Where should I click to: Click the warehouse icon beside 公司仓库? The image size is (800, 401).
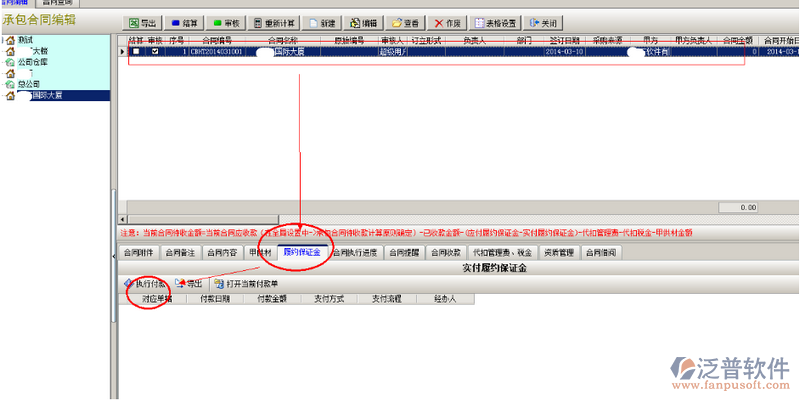point(10,62)
